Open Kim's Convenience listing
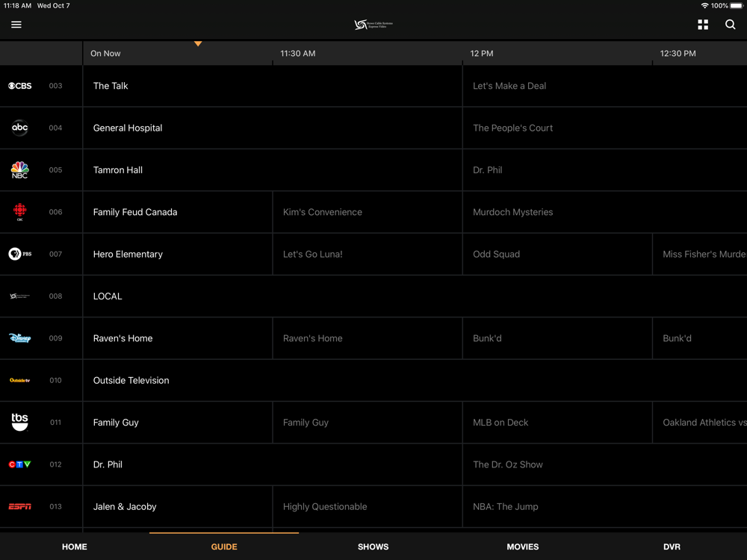Screen dimensions: 747x560 (x=368, y=212)
